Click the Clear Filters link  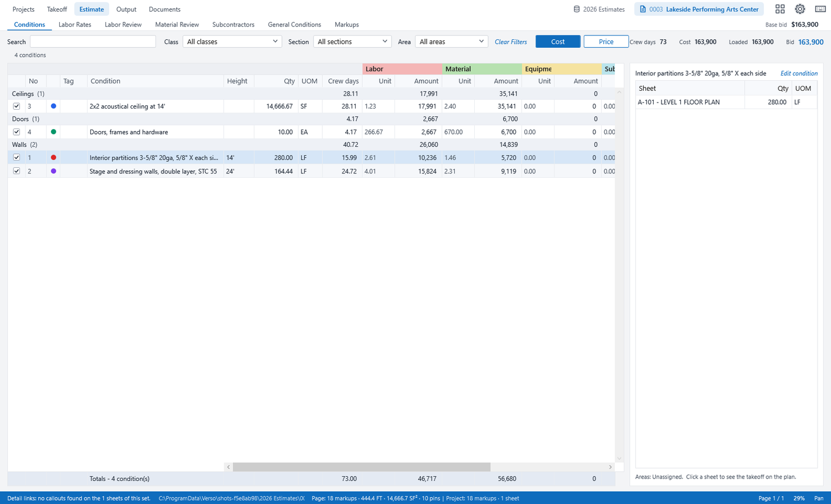coord(511,42)
